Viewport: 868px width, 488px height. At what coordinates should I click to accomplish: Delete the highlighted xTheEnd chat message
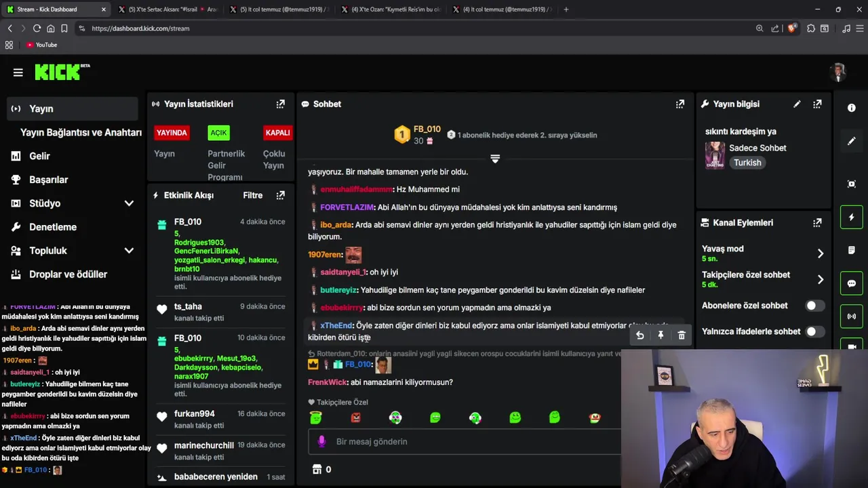(682, 335)
